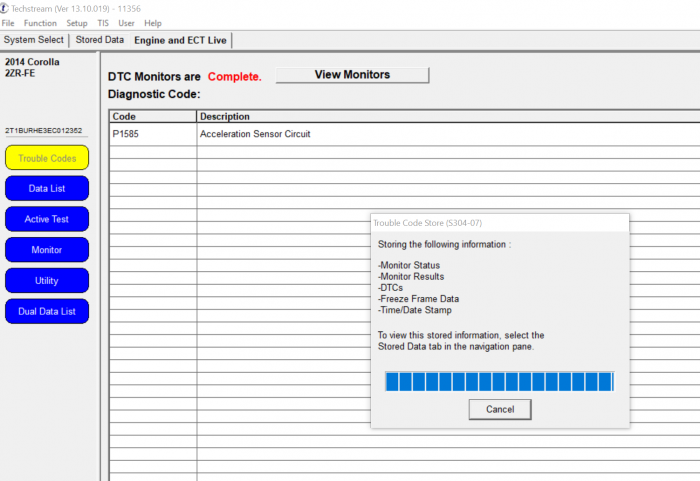Open the Setup menu

(77, 23)
